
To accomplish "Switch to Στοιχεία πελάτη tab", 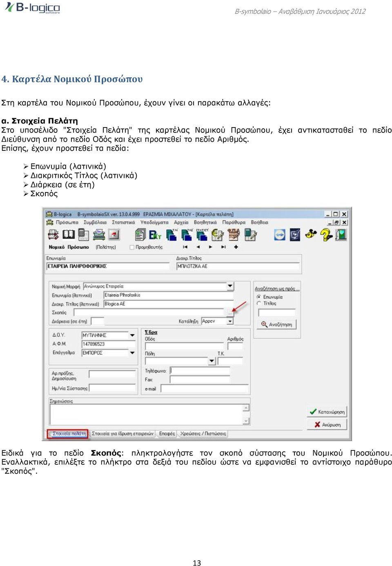I will 68,434.
